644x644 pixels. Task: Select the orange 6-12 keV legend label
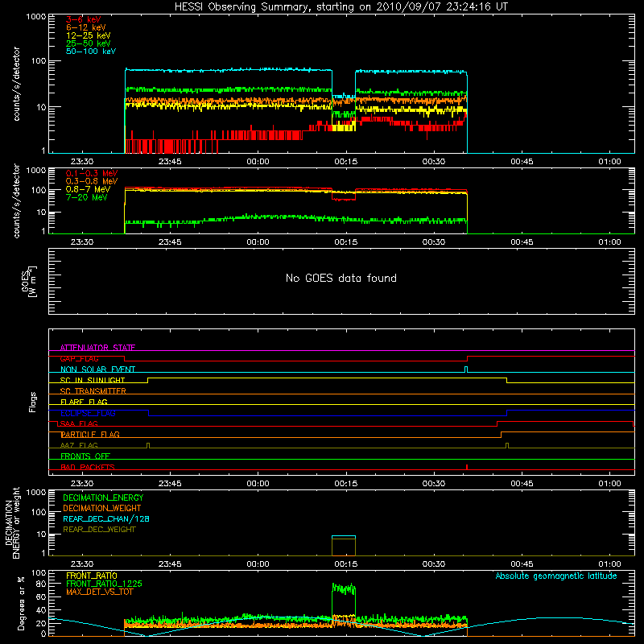(86, 27)
